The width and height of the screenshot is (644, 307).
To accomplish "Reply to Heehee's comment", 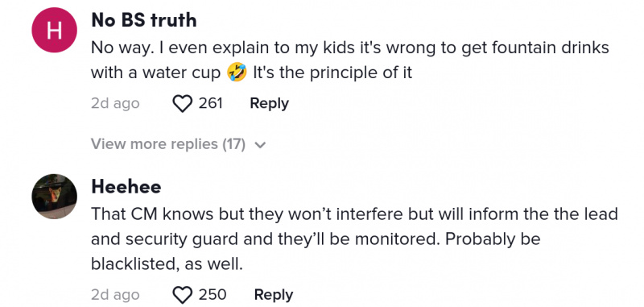I will 274,295.
